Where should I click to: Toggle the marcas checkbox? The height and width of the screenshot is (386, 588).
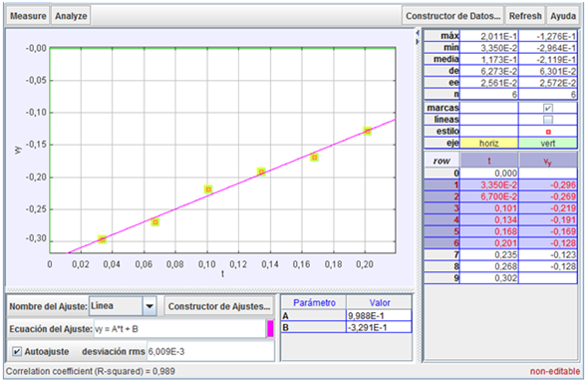[x=548, y=108]
